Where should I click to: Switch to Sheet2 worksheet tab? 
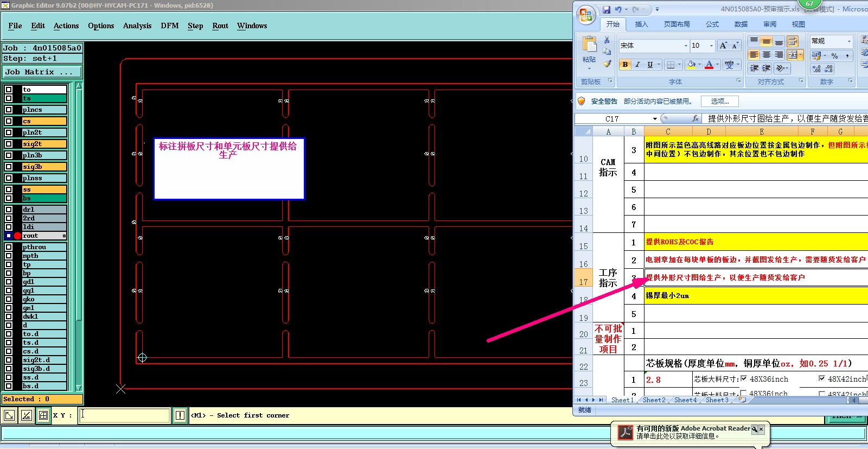coord(654,400)
